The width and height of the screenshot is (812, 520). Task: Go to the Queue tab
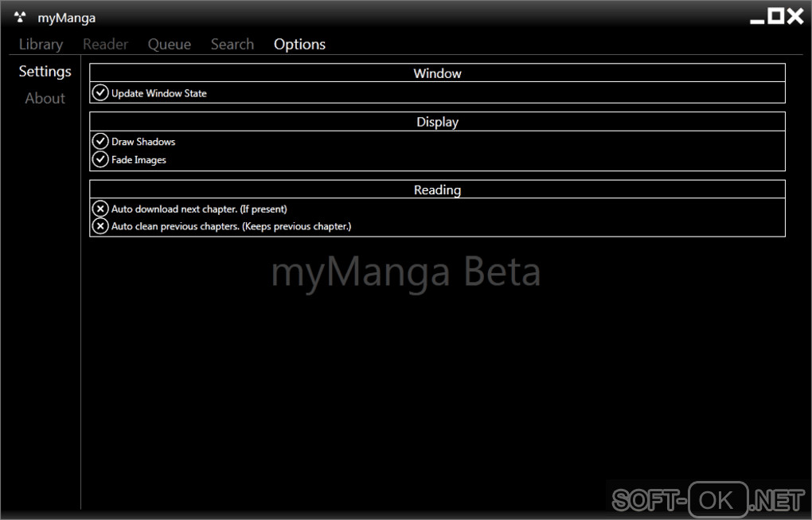coord(170,45)
